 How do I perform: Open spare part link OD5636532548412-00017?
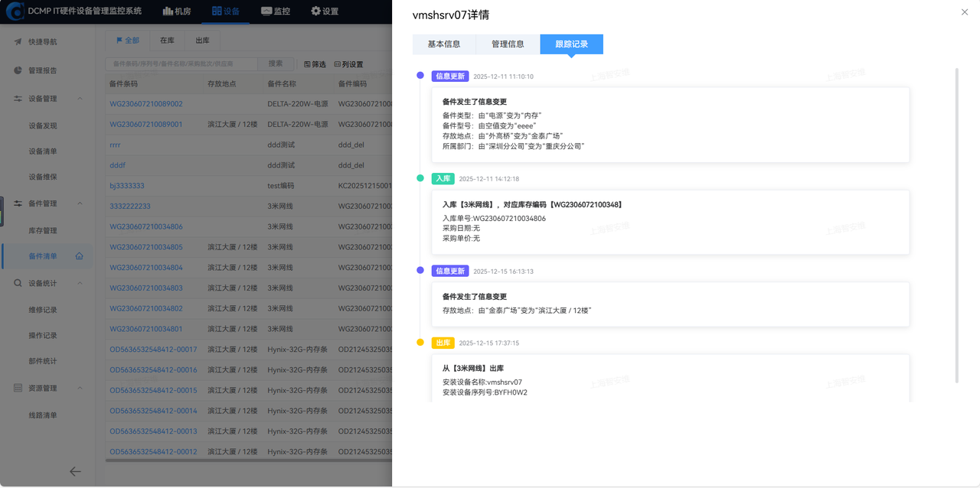[153, 350]
